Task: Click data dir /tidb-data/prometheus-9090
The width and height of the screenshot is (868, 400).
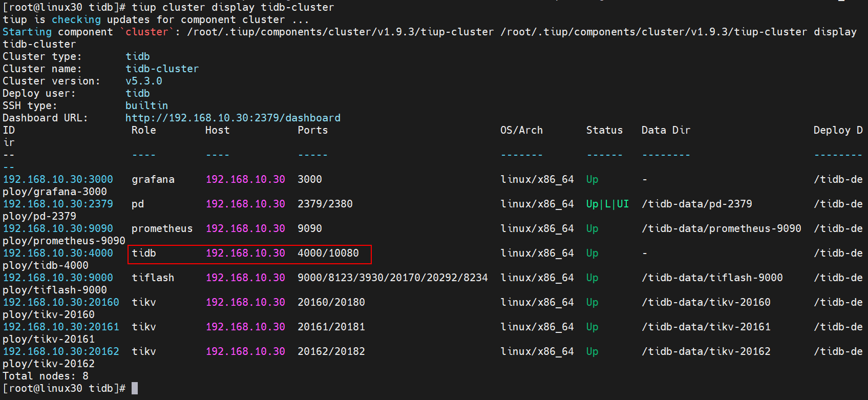Action: coord(722,228)
